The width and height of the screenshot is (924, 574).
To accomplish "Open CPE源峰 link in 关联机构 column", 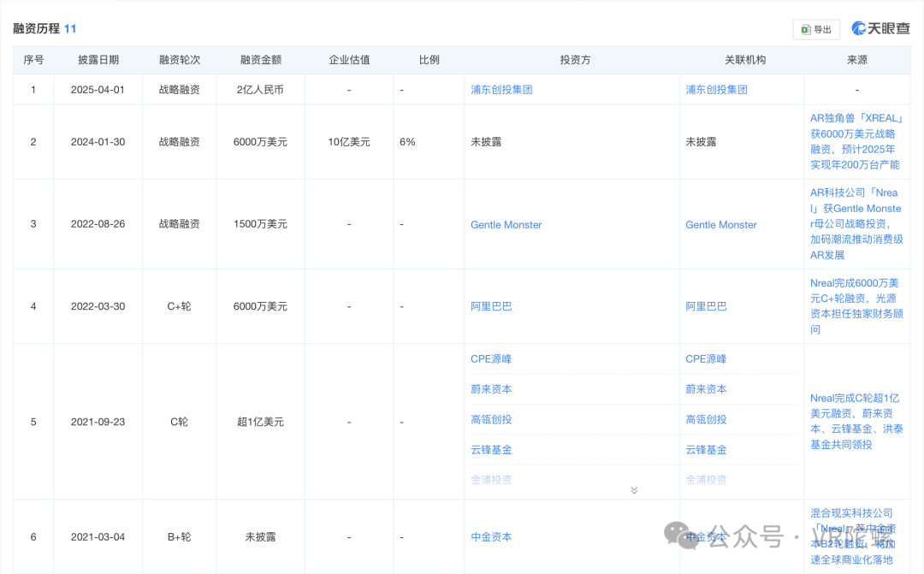I will [706, 359].
